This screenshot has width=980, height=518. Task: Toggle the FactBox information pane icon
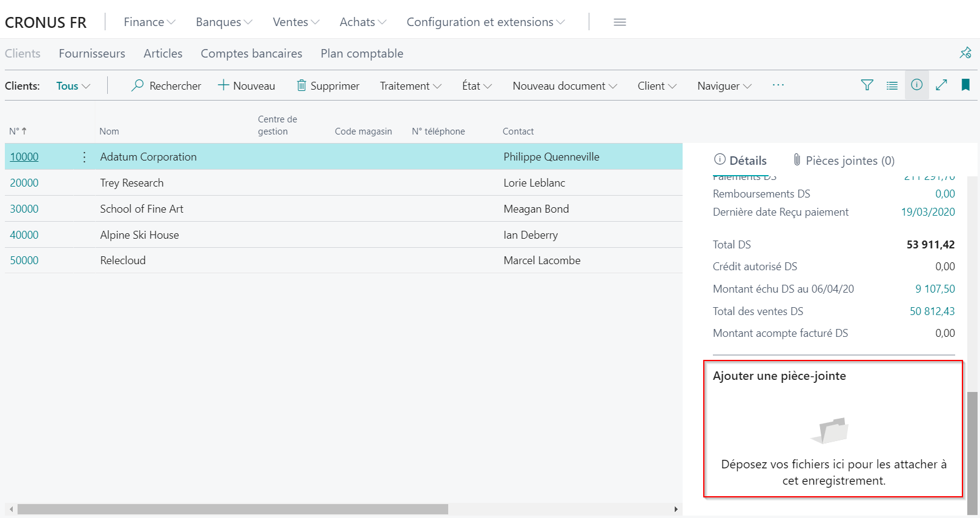(917, 85)
